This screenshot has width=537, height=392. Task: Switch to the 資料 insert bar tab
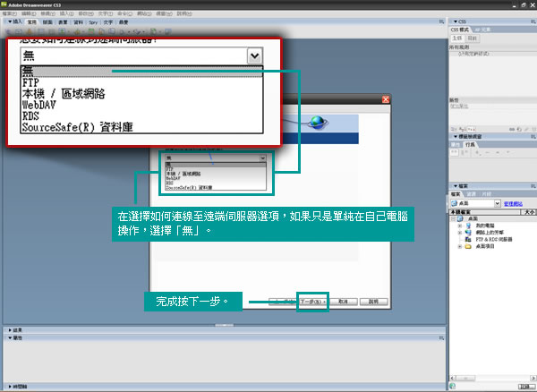tap(79, 21)
